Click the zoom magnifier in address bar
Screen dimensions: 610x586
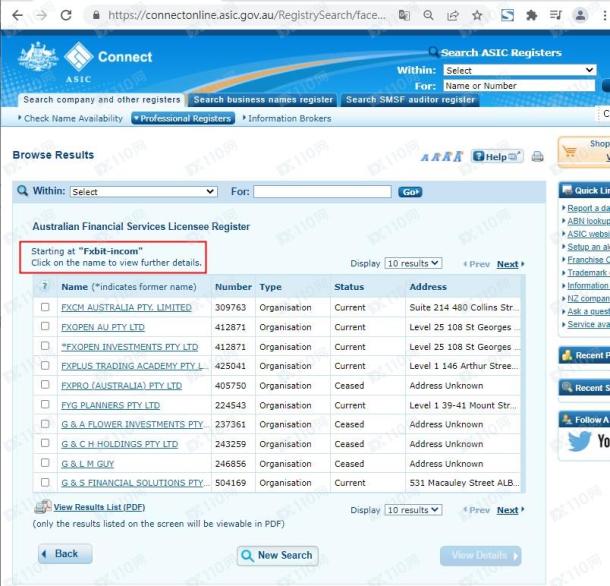428,16
